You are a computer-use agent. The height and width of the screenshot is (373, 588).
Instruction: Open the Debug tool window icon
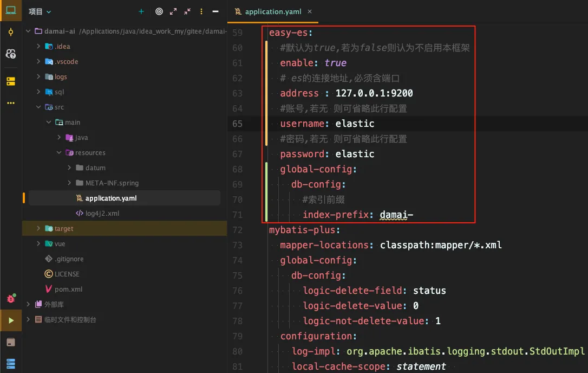coord(11,299)
